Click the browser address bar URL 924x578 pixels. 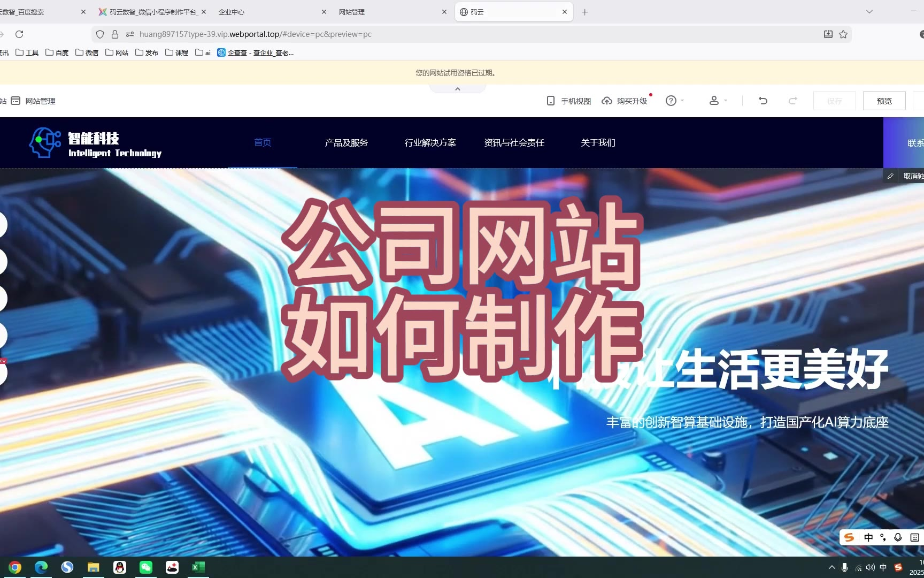tap(256, 34)
